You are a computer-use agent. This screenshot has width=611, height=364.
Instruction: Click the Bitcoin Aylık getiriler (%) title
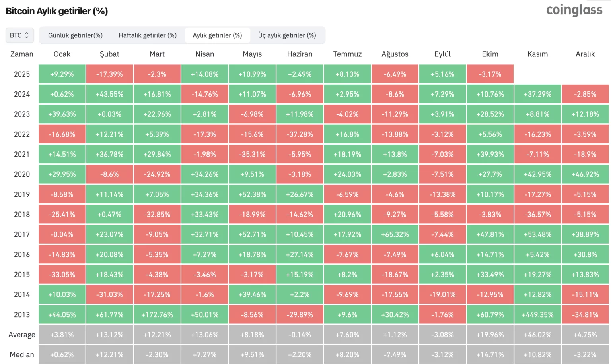click(57, 11)
